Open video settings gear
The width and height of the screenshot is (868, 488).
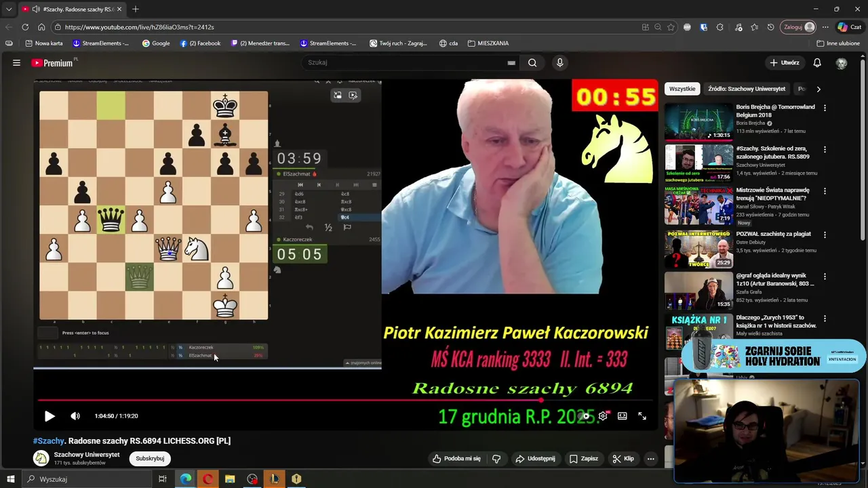tap(602, 416)
